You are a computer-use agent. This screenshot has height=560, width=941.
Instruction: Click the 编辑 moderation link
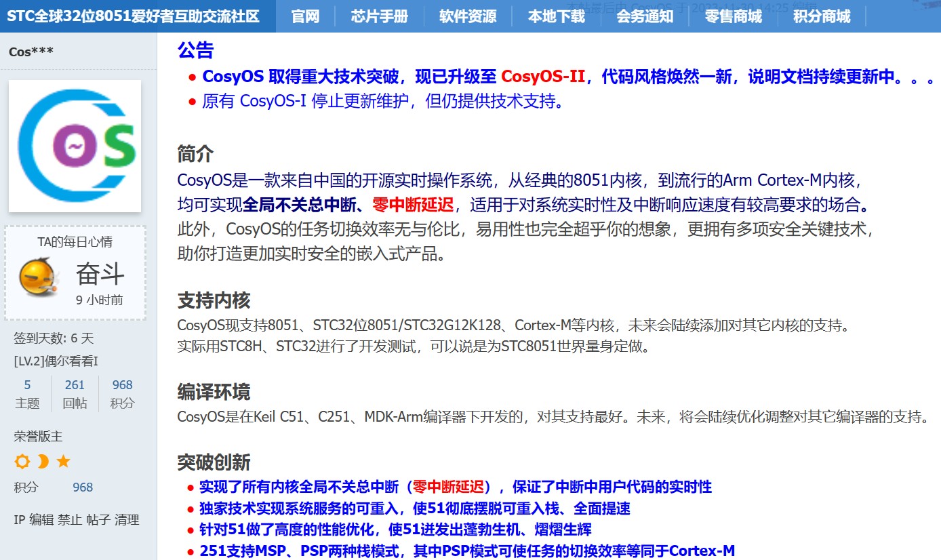point(41,520)
